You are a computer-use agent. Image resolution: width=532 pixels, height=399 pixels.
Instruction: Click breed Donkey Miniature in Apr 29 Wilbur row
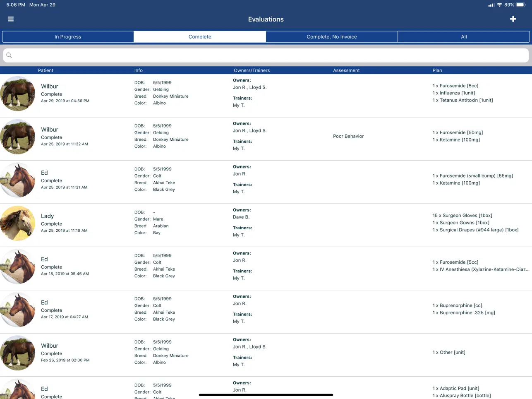[x=171, y=96]
